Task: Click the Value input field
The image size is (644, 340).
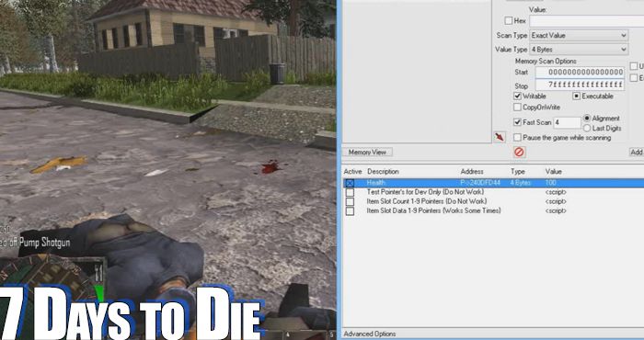Action: tap(587, 20)
